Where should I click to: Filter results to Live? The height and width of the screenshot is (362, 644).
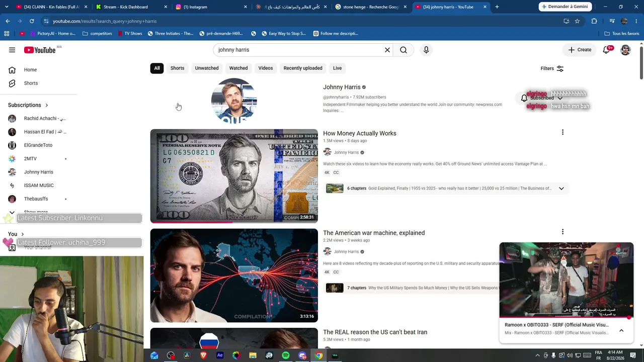[337, 68]
